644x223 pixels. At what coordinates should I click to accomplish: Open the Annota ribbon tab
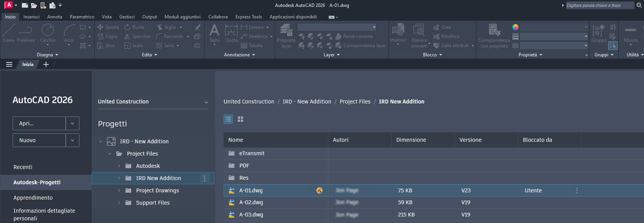click(x=54, y=17)
